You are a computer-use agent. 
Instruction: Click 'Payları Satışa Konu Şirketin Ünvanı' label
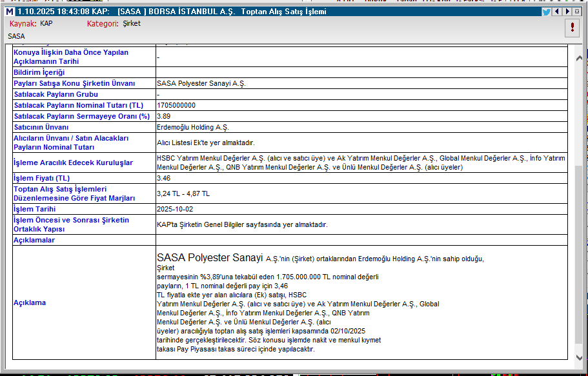74,83
